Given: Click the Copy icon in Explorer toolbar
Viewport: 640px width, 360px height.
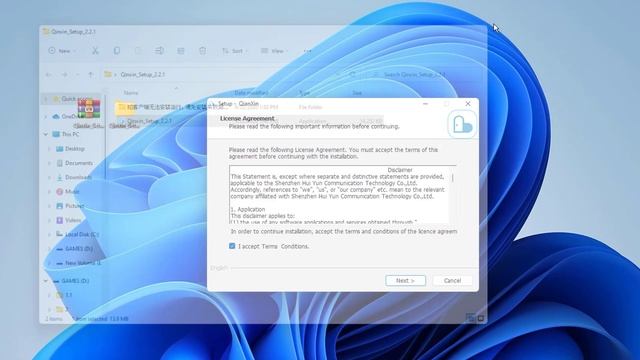Looking at the screenshot, I should pyautogui.click(x=117, y=51).
